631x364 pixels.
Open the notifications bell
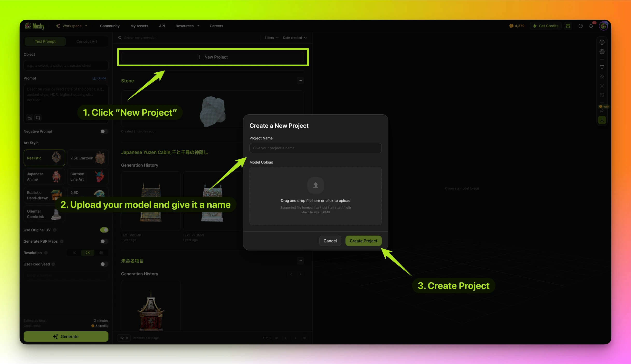point(591,26)
